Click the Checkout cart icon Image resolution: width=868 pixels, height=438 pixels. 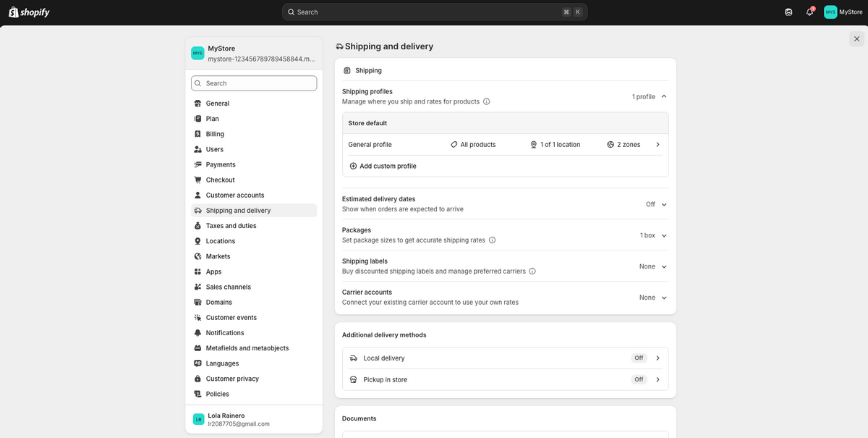tap(198, 180)
